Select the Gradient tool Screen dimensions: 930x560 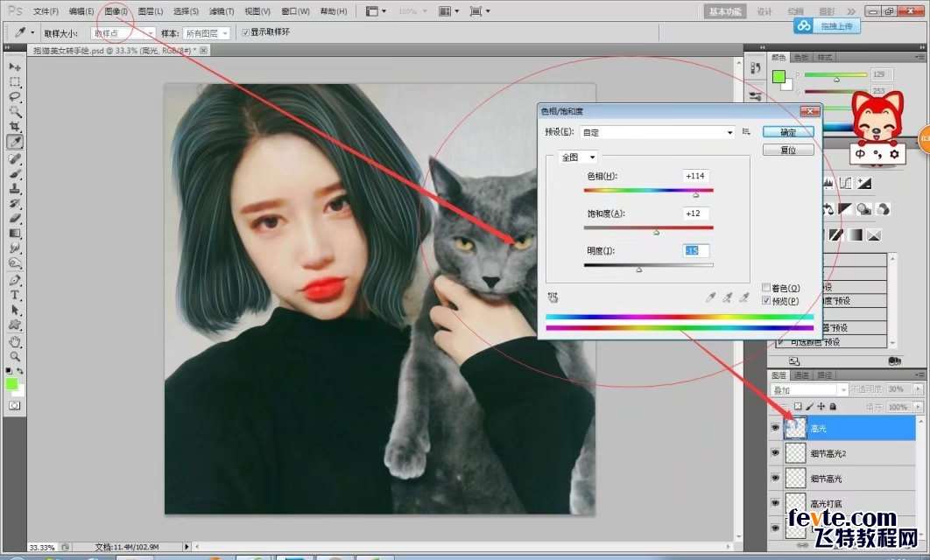pos(15,233)
